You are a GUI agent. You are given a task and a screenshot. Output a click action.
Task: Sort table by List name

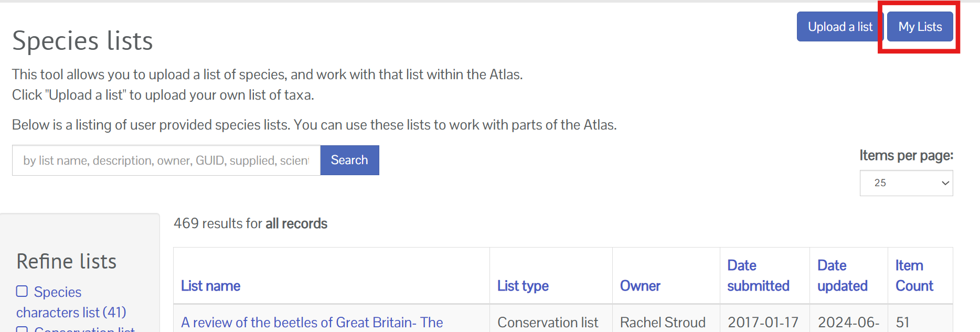coord(210,286)
